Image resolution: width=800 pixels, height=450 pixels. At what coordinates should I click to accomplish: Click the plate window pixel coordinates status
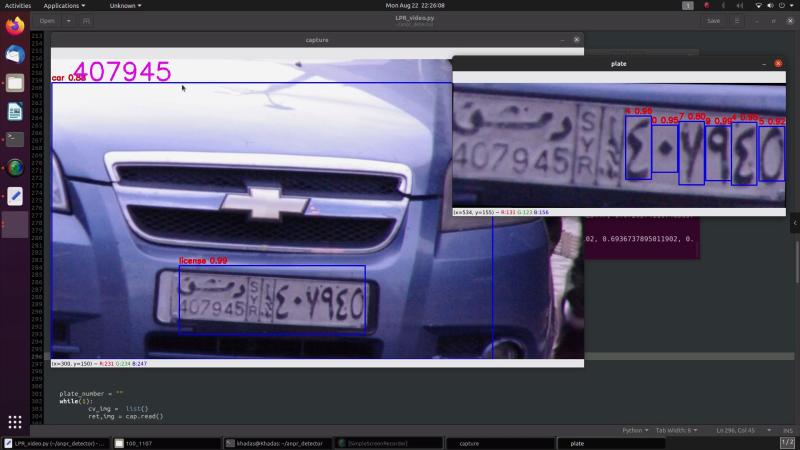501,212
